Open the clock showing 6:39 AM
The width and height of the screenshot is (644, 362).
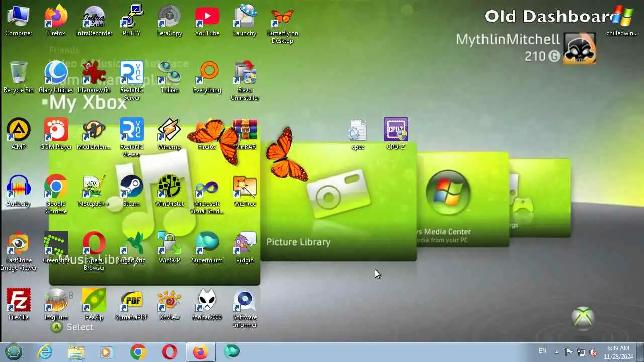618,352
